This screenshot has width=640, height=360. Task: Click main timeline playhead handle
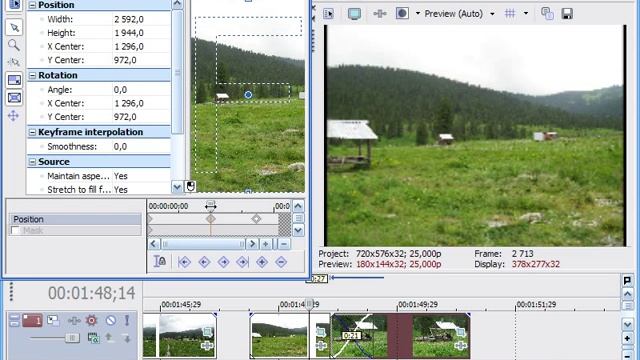click(309, 304)
